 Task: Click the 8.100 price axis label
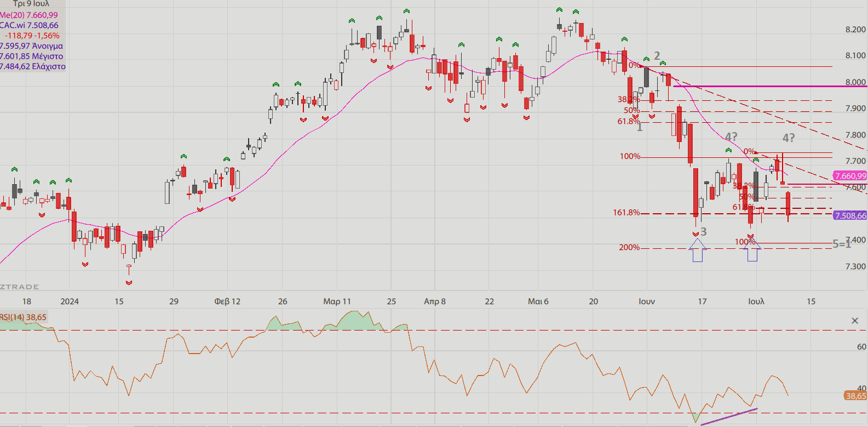click(855, 55)
